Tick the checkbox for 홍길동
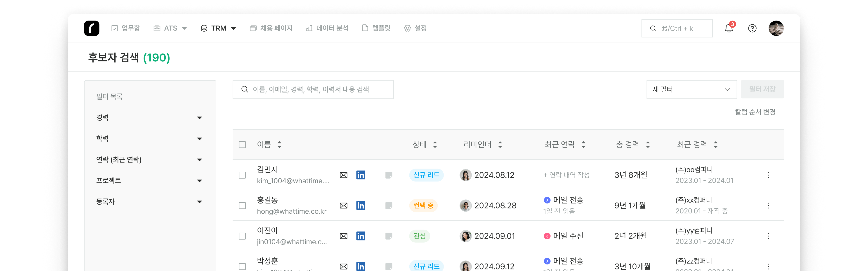The height and width of the screenshot is (271, 868). (x=242, y=205)
